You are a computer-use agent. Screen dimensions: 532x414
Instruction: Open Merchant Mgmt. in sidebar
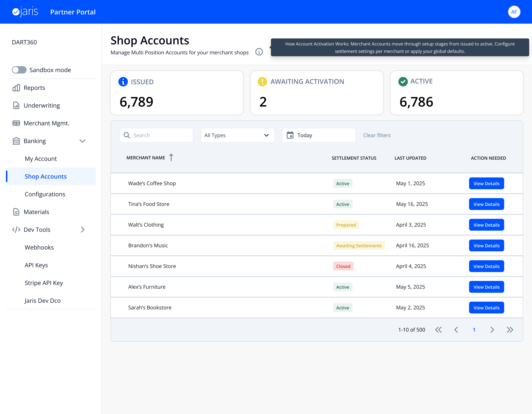click(x=51, y=123)
